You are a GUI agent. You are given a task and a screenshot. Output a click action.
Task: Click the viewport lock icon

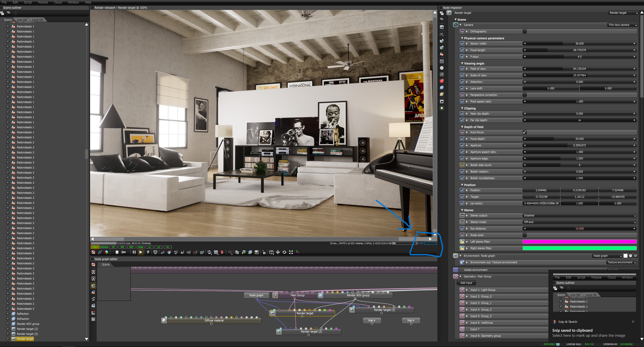[x=264, y=253]
